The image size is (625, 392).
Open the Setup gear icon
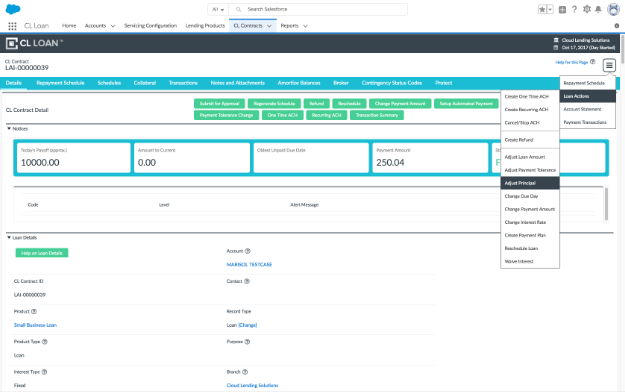pos(586,9)
